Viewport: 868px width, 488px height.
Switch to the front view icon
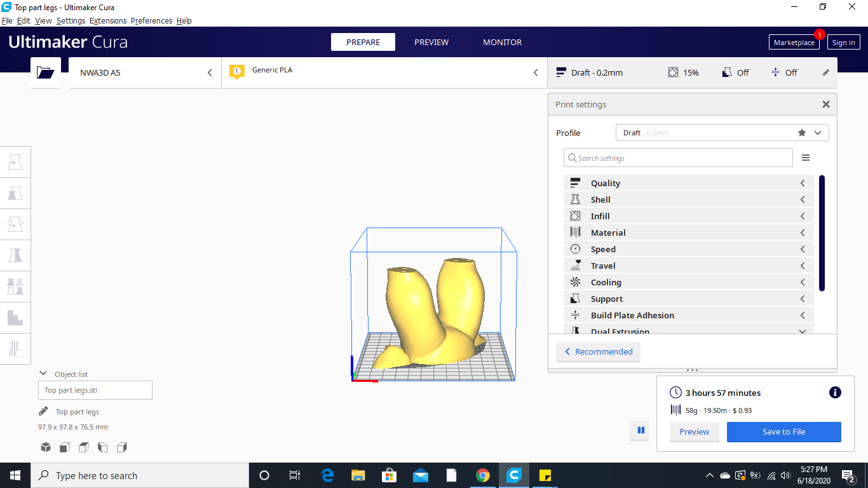64,447
